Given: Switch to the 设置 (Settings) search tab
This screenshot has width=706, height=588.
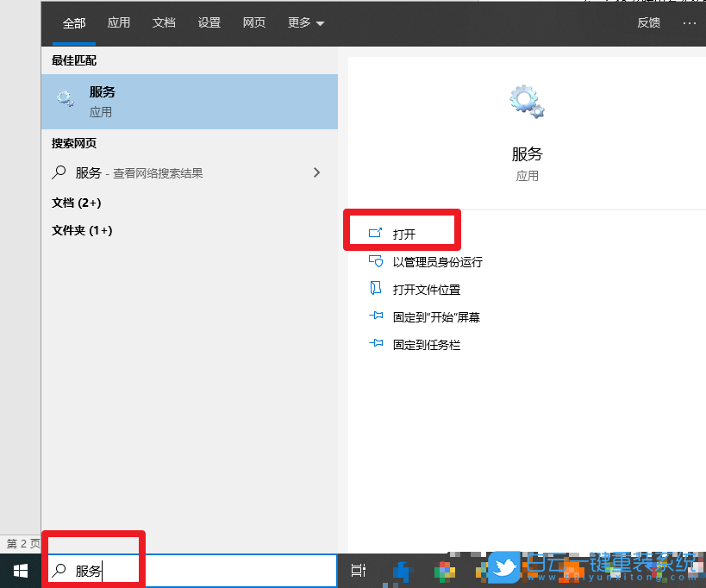Looking at the screenshot, I should (x=209, y=22).
